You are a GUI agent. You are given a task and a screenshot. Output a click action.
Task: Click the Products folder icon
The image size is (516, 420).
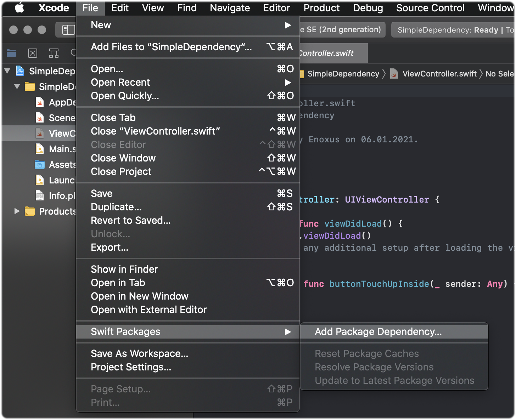tap(30, 211)
